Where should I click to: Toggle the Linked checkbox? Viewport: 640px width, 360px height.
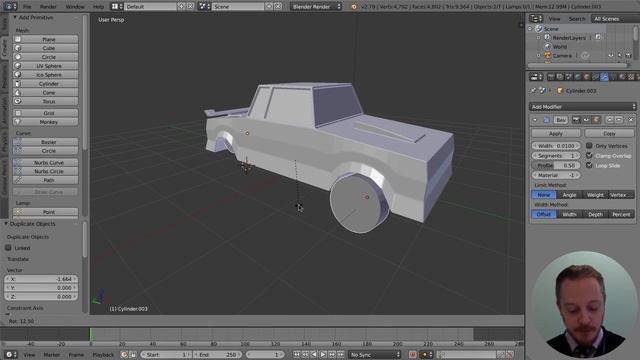8,248
